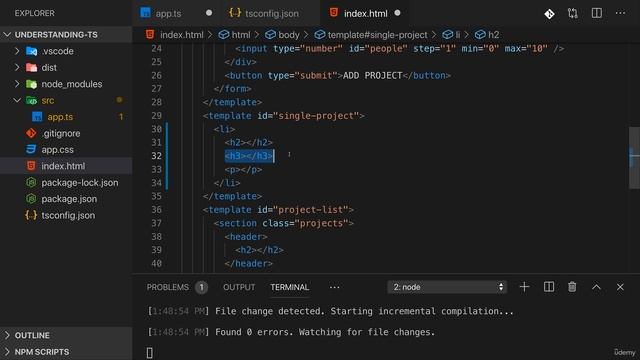Click unsaved dot on index.html tab
Image resolution: width=640 pixels, height=360 pixels.
pyautogui.click(x=398, y=13)
